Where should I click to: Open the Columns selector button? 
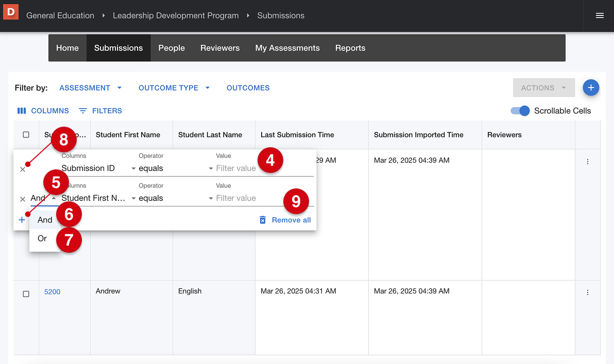tap(43, 111)
